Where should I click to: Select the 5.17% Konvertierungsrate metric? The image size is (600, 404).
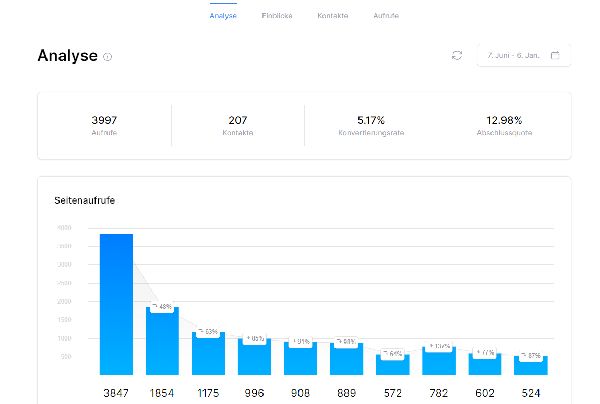click(x=370, y=126)
